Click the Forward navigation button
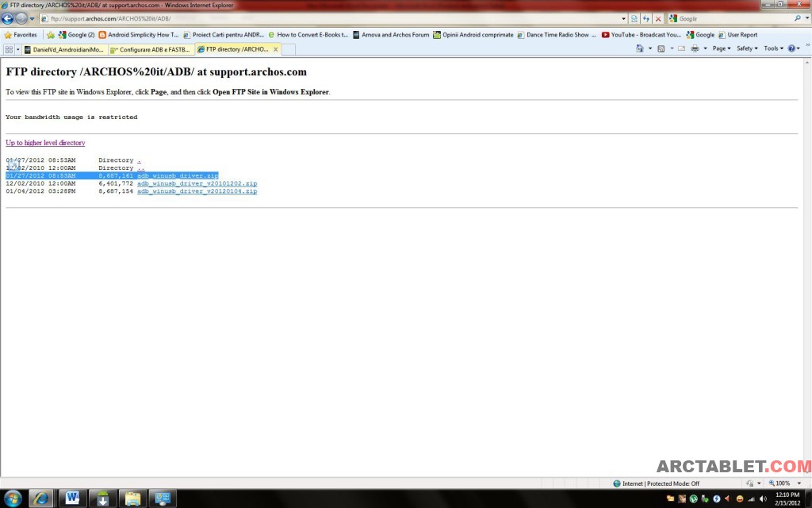The image size is (812, 508). click(x=21, y=19)
